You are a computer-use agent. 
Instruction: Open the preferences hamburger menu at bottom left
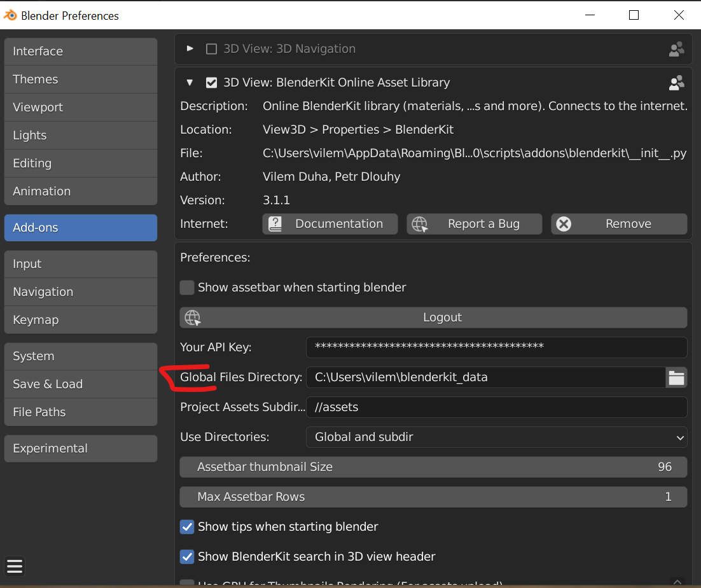(14, 566)
